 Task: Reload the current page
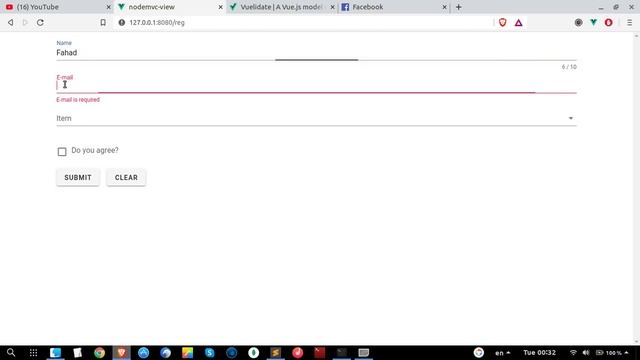tap(40, 22)
